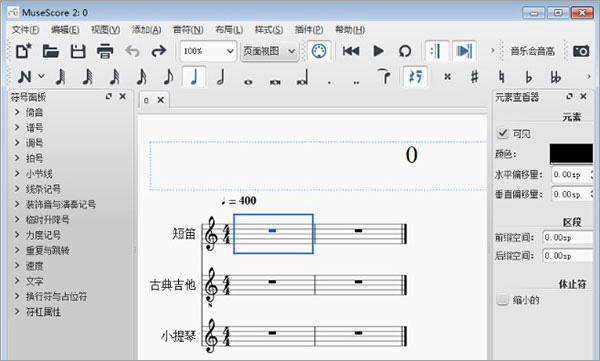
Task: Toggle the MIDI input button
Action: [319, 51]
